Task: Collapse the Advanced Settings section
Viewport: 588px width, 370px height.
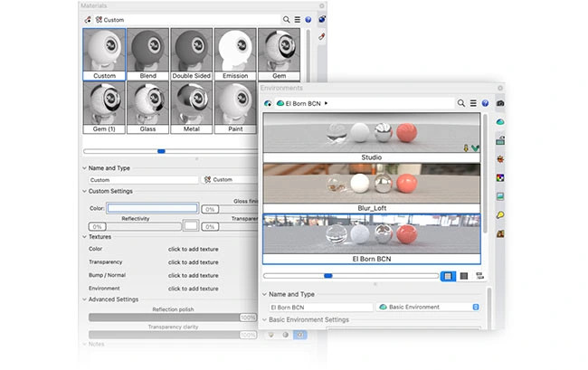Action: tap(84, 299)
